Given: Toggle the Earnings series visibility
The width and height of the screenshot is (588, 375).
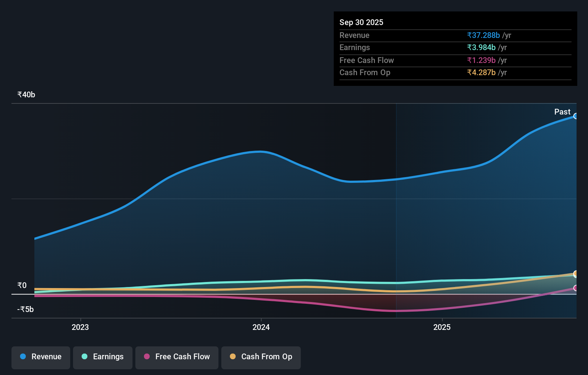Looking at the screenshot, I should point(103,357).
